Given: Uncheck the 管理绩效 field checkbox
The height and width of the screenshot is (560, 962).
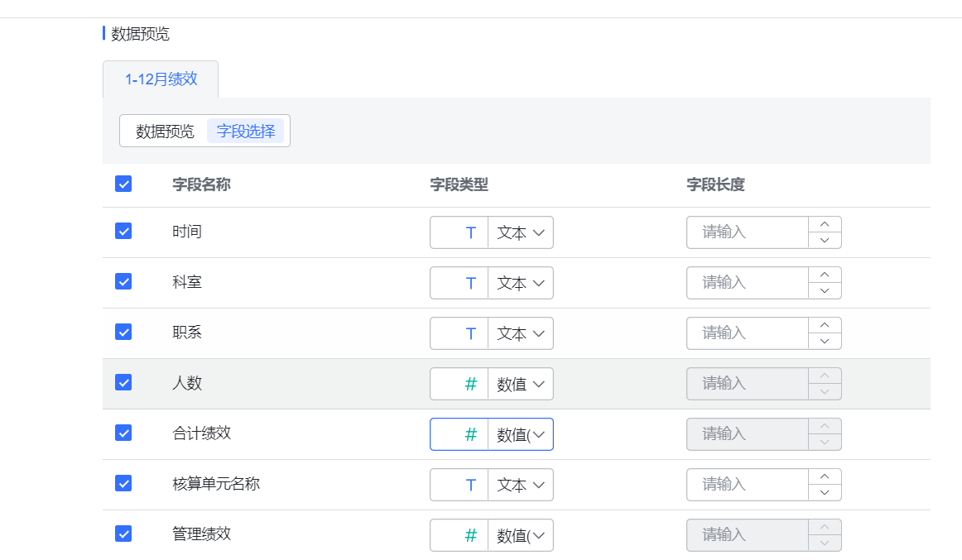Looking at the screenshot, I should (123, 534).
